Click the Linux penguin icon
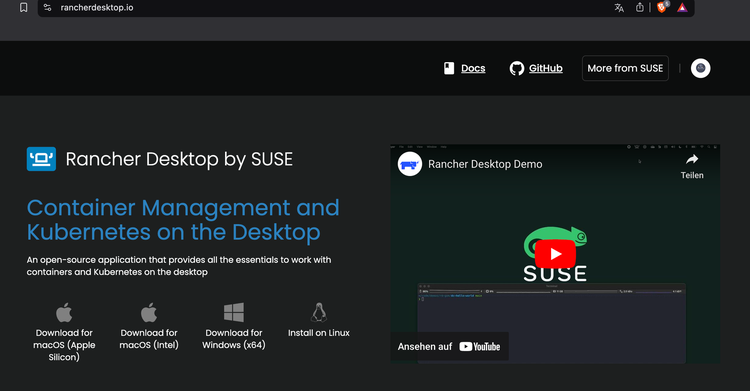Screen dimensions: 750x391 [x=319, y=313]
